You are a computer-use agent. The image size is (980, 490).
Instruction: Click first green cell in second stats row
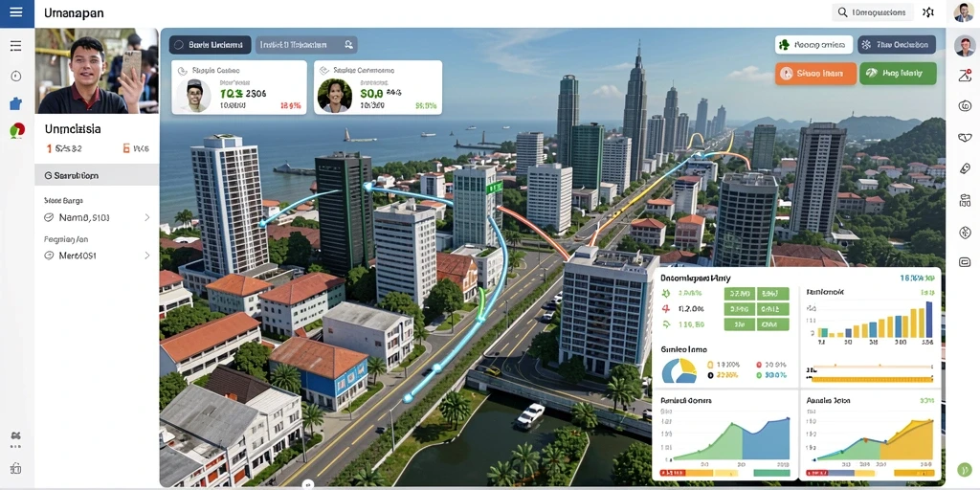pos(740,309)
